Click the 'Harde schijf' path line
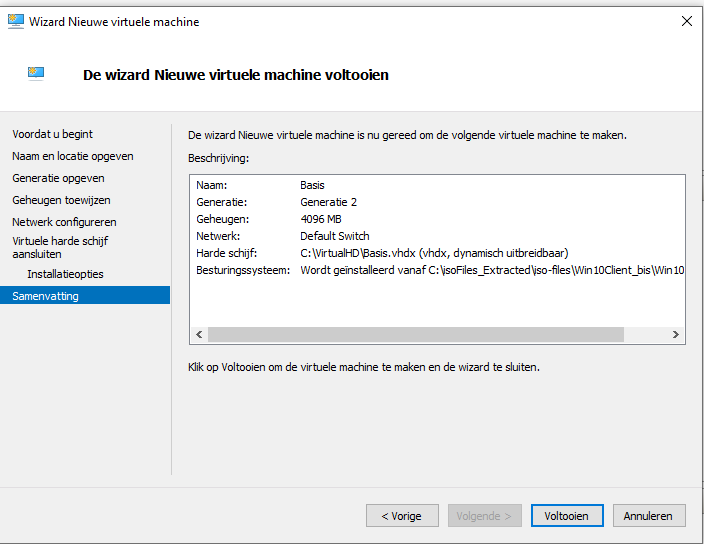This screenshot has width=704, height=544. (382, 253)
